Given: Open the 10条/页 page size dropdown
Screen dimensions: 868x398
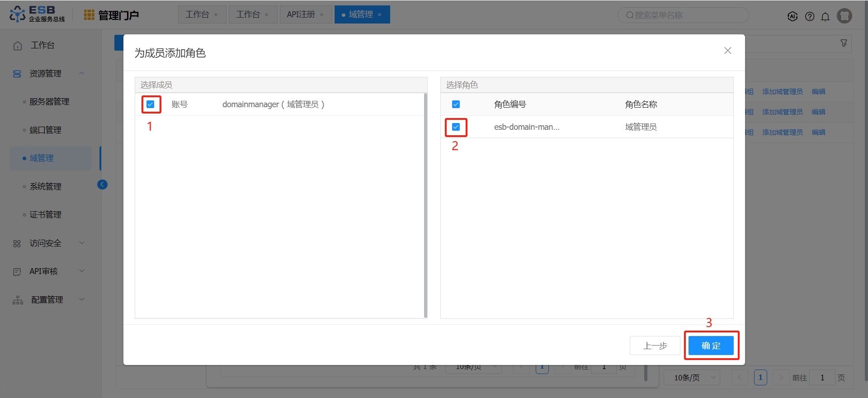Looking at the screenshot, I should (x=691, y=377).
